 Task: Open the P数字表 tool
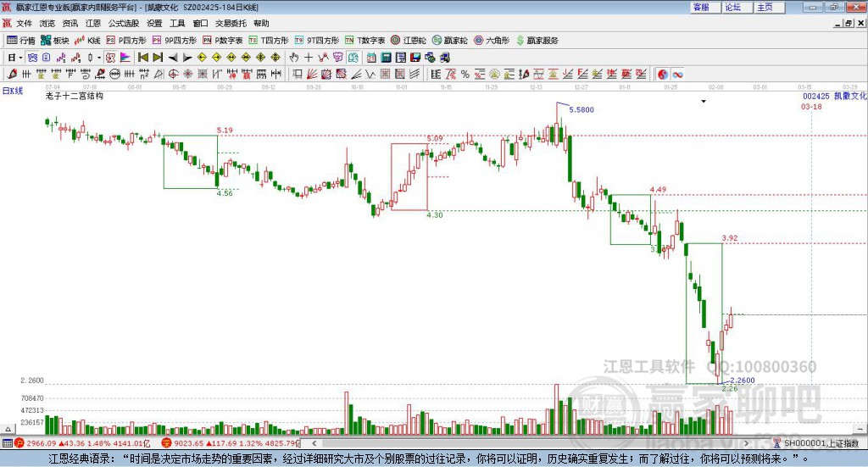(x=223, y=41)
